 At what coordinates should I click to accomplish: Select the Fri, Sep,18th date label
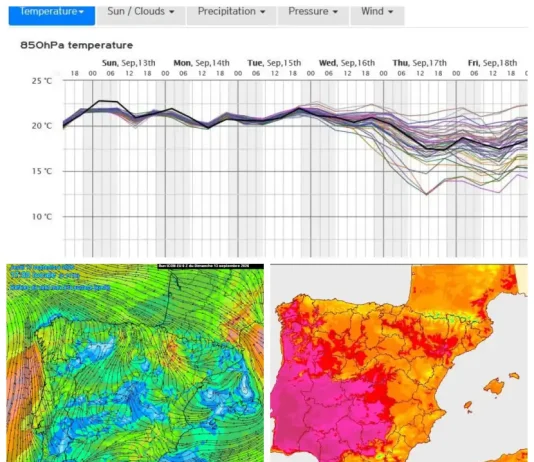(492, 63)
